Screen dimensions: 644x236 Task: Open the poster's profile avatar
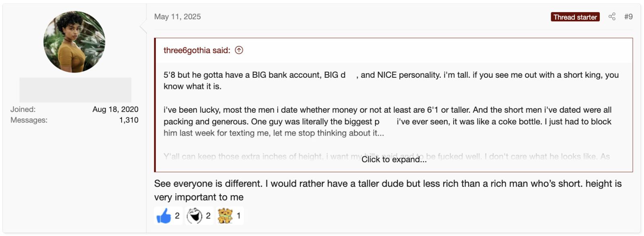pos(74,42)
